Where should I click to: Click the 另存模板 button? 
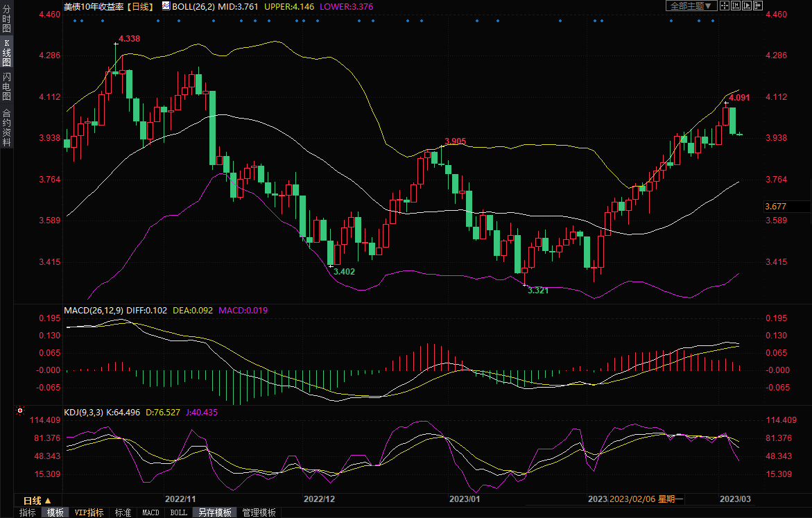click(214, 513)
